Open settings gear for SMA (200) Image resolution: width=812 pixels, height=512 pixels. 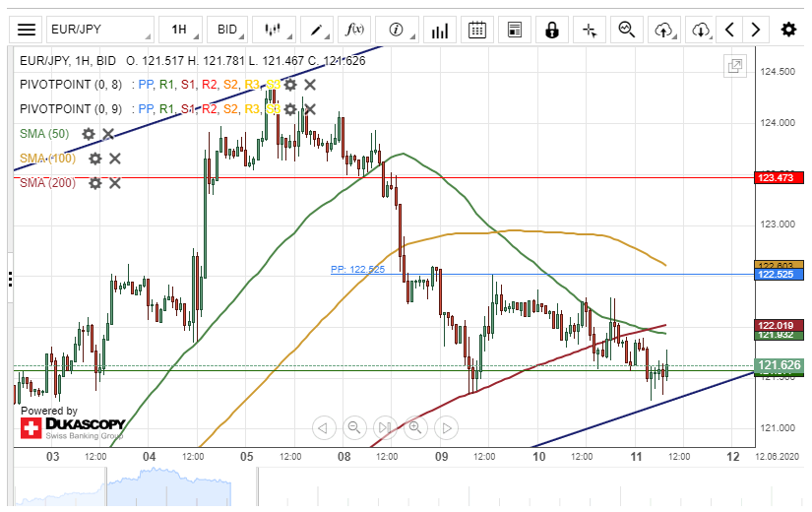(x=95, y=183)
